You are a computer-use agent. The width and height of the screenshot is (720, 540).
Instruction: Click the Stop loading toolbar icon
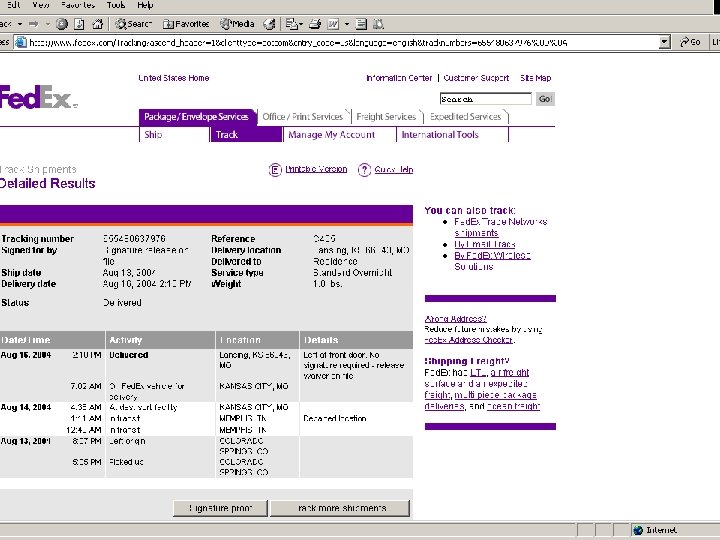click(62, 24)
